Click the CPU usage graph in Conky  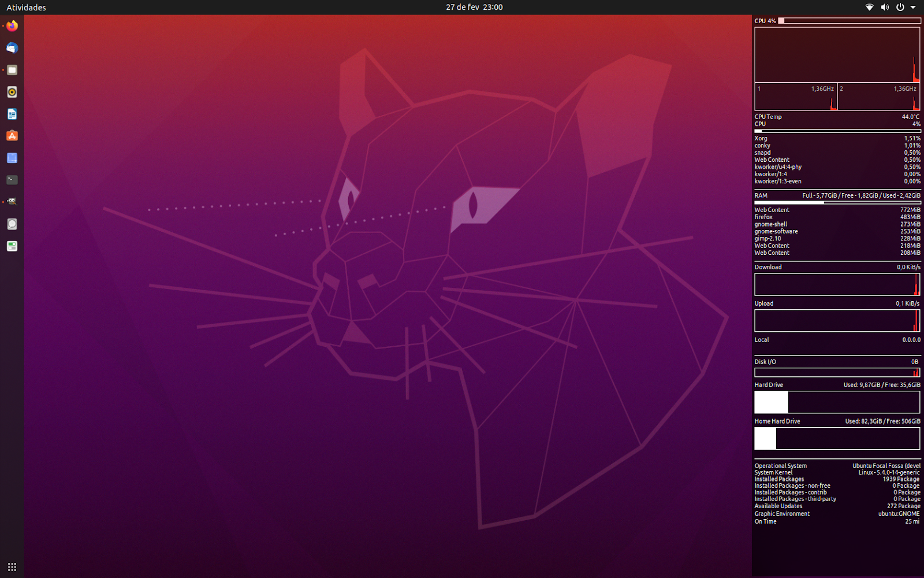tap(837, 55)
